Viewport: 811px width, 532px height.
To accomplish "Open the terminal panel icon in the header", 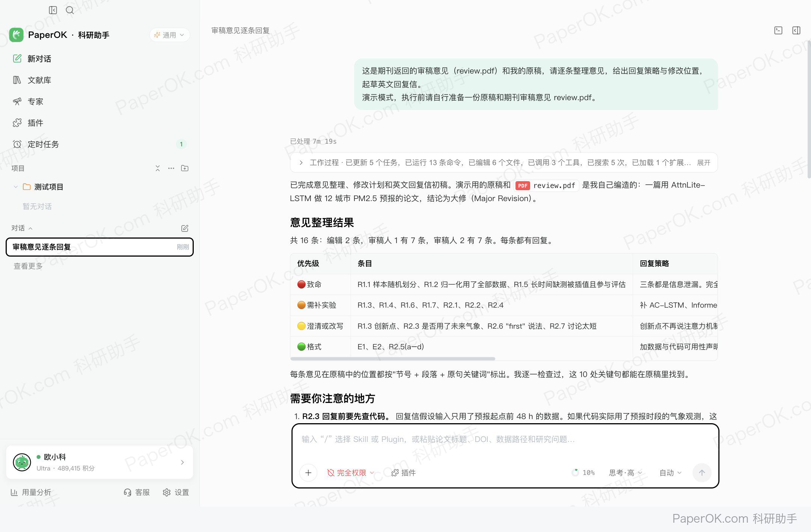I will click(778, 30).
